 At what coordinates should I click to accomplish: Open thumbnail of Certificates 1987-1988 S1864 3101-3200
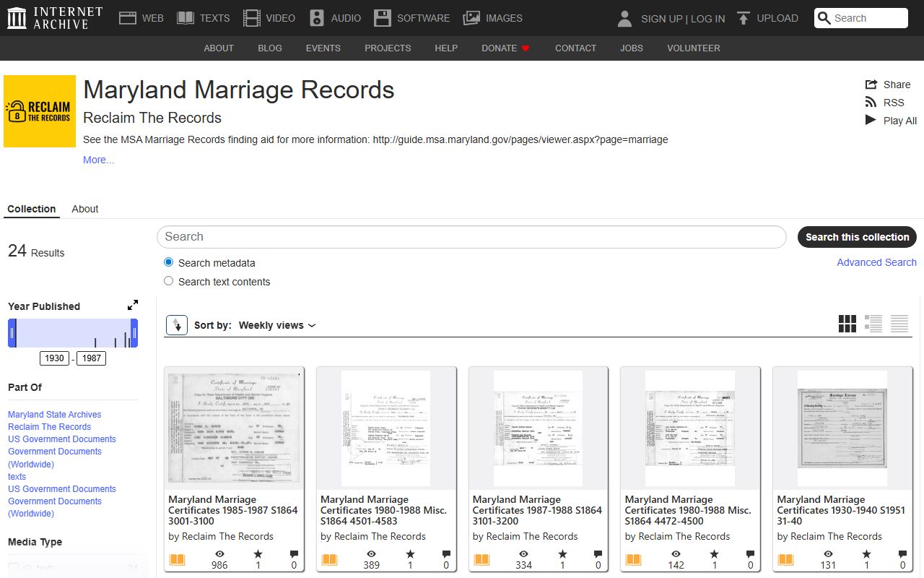click(539, 427)
